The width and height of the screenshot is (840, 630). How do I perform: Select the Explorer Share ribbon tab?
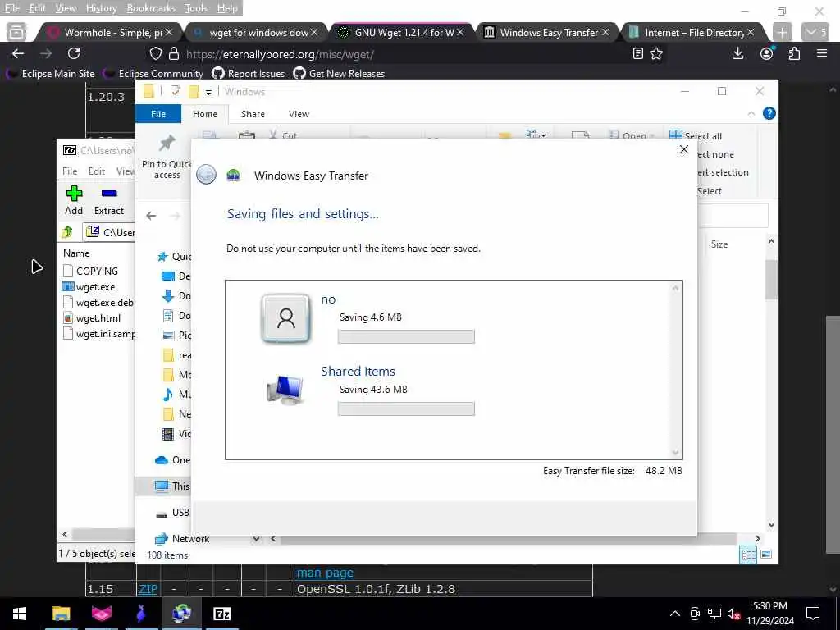[x=253, y=113]
